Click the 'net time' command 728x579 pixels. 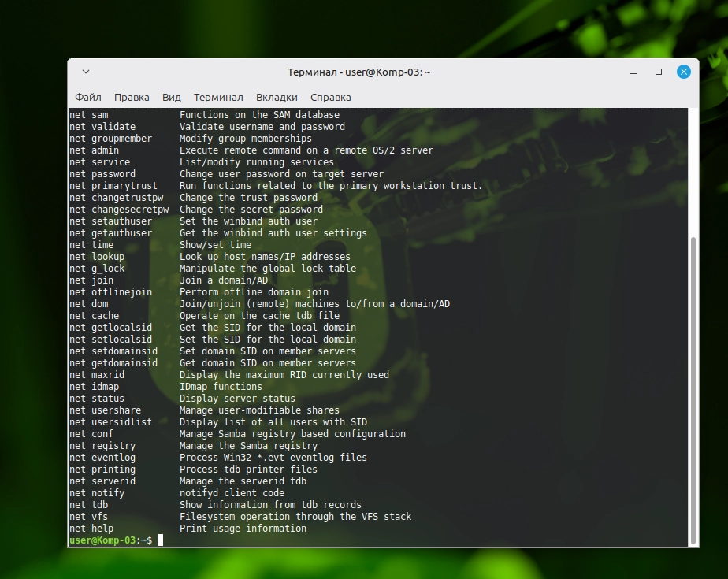pos(91,245)
